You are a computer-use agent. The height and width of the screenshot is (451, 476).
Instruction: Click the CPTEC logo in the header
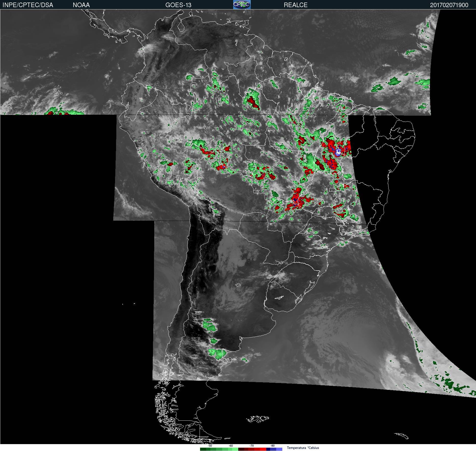pyautogui.click(x=242, y=5)
